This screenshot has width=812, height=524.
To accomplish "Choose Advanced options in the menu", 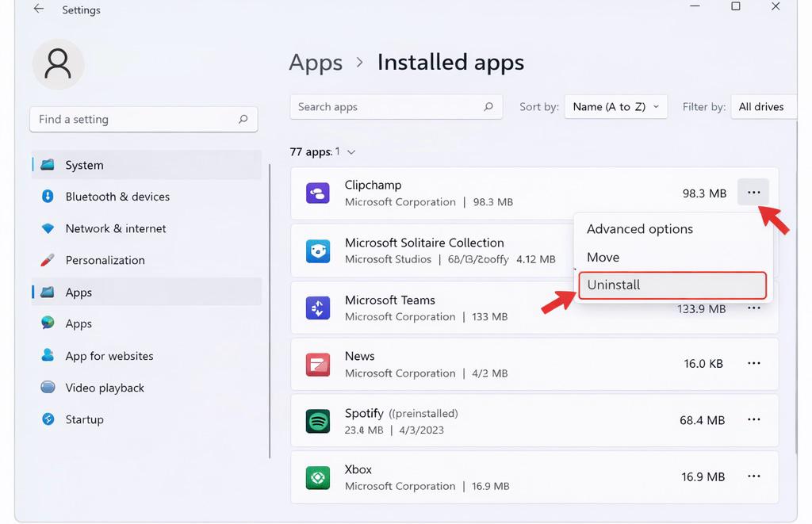I will [x=639, y=228].
